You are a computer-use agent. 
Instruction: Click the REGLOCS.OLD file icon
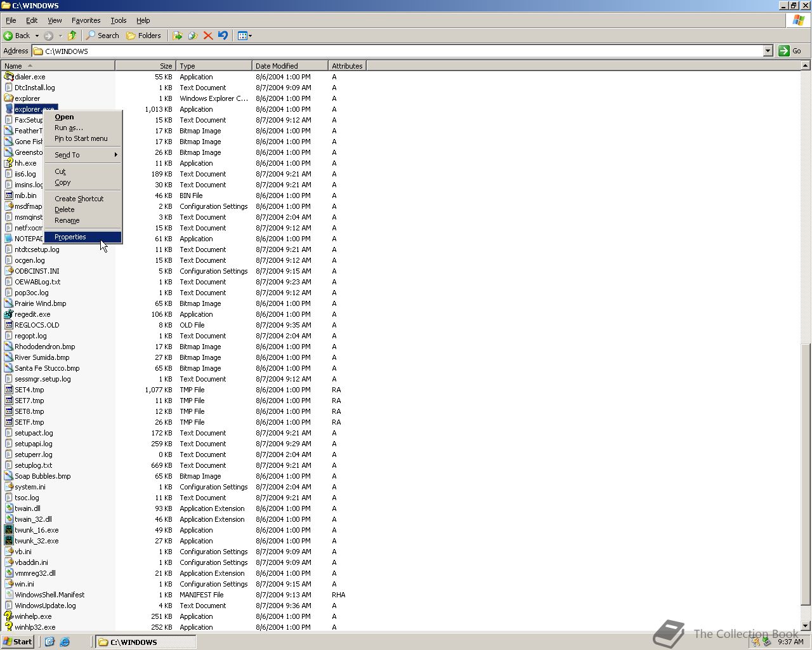click(9, 325)
